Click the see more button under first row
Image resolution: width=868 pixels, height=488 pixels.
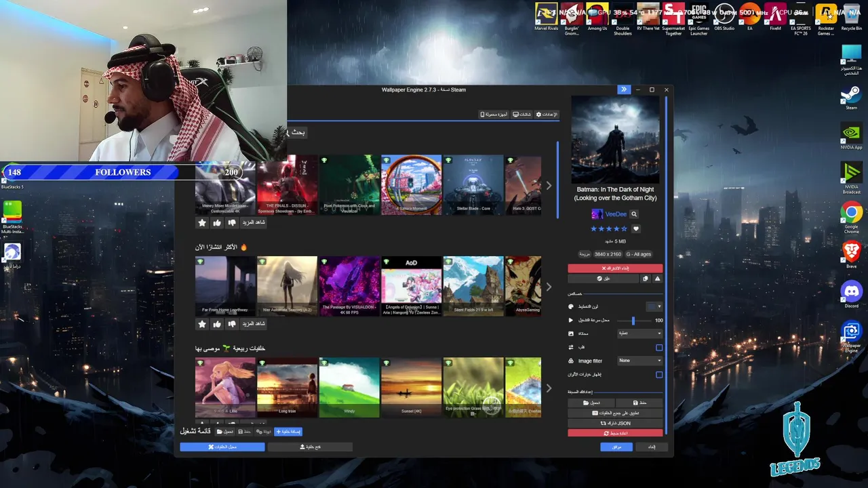(x=254, y=222)
